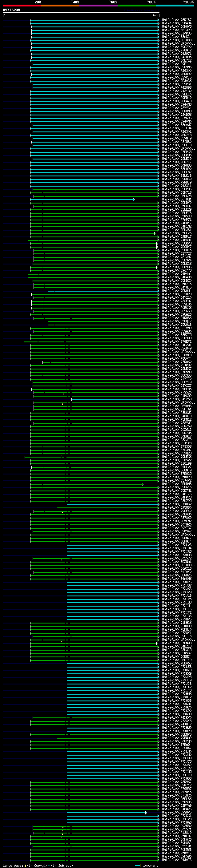This screenshot has height=868, width=197.
Task: Open hit UniRef100_P42895
Action: click(177, 57)
